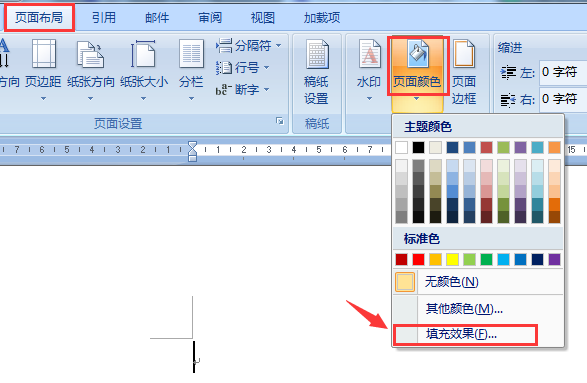Click the 纸张大小 paper size icon

[x=143, y=54]
